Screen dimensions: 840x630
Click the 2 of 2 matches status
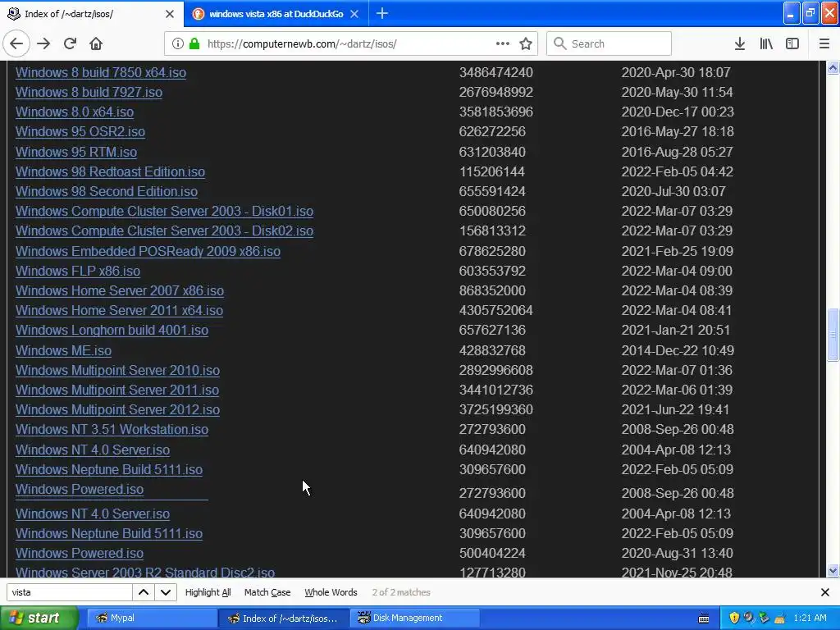pyautogui.click(x=401, y=592)
